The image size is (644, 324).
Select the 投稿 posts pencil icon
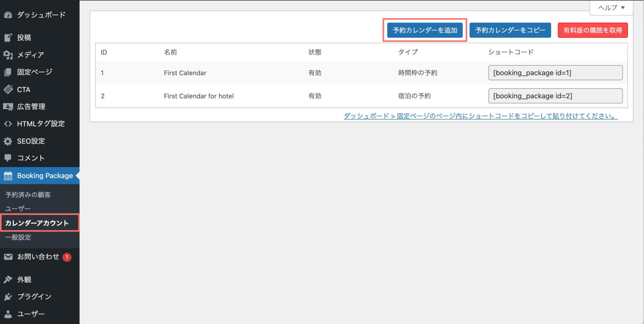[x=8, y=38]
